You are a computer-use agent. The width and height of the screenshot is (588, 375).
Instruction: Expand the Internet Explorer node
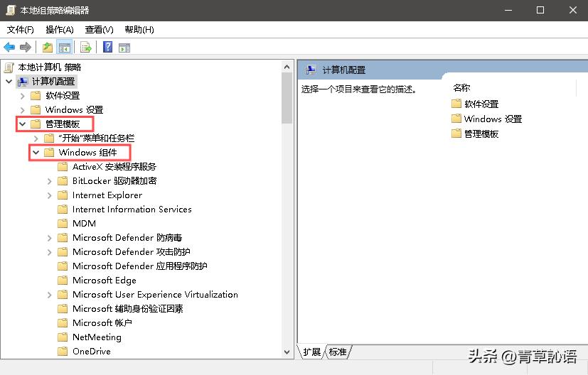pyautogui.click(x=50, y=195)
